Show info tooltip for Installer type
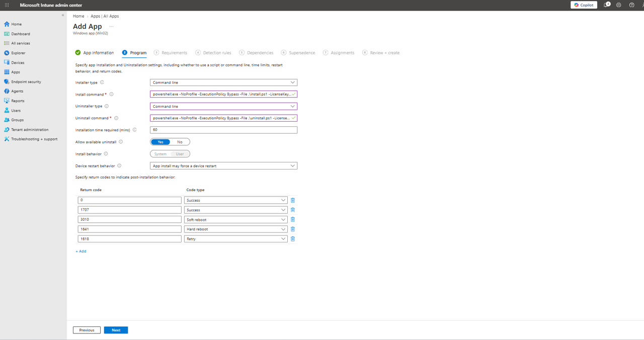The height and width of the screenshot is (340, 644). (x=102, y=82)
